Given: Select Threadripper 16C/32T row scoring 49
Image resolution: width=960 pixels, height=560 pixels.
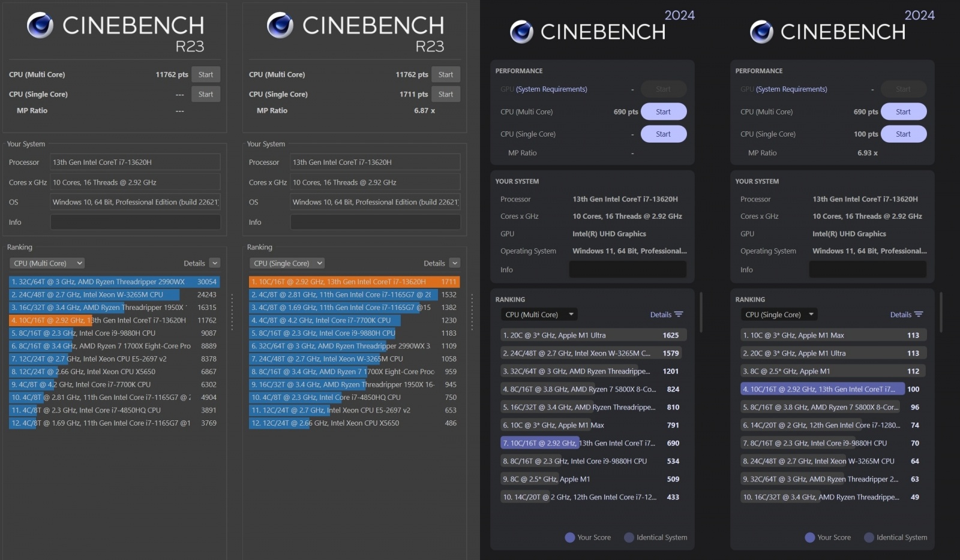Looking at the screenshot, I should (x=833, y=497).
